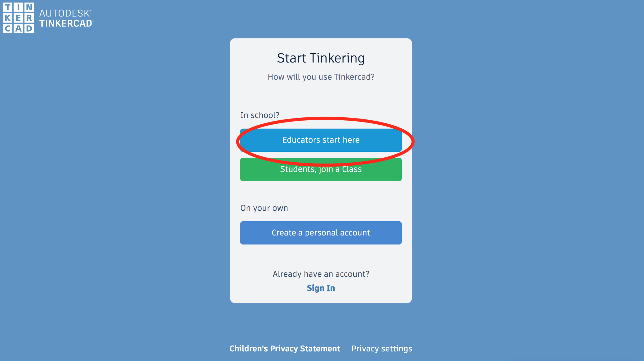
Task: Click the Tinkercad grid logo icon
Action: (x=18, y=18)
